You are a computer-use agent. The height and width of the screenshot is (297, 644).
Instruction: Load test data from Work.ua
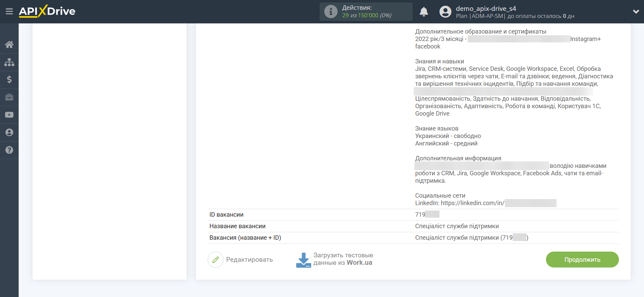(x=343, y=259)
